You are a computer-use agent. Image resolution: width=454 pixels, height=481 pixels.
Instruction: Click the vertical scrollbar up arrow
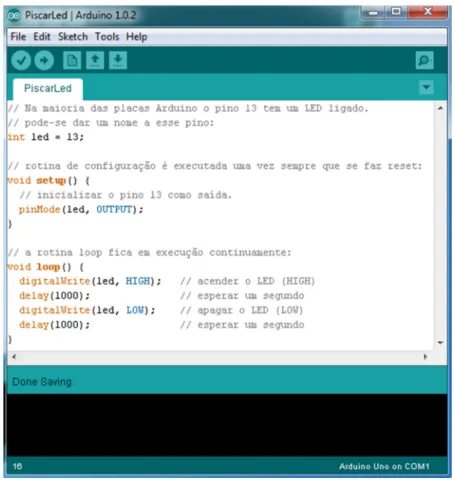pyautogui.click(x=440, y=108)
